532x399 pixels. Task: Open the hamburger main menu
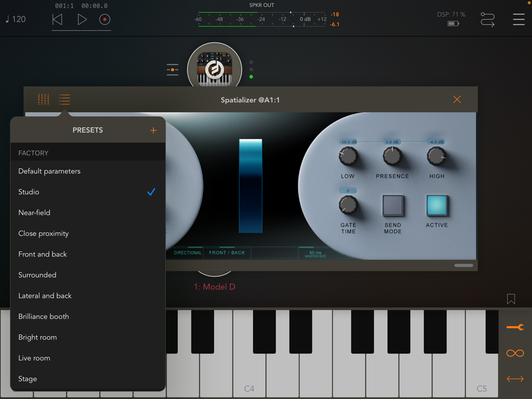coord(518,19)
